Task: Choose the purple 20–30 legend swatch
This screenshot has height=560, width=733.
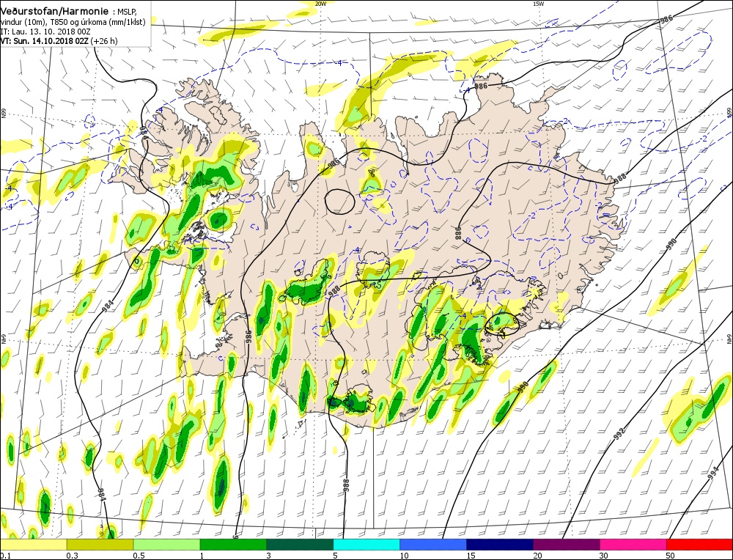Action: tap(566, 545)
